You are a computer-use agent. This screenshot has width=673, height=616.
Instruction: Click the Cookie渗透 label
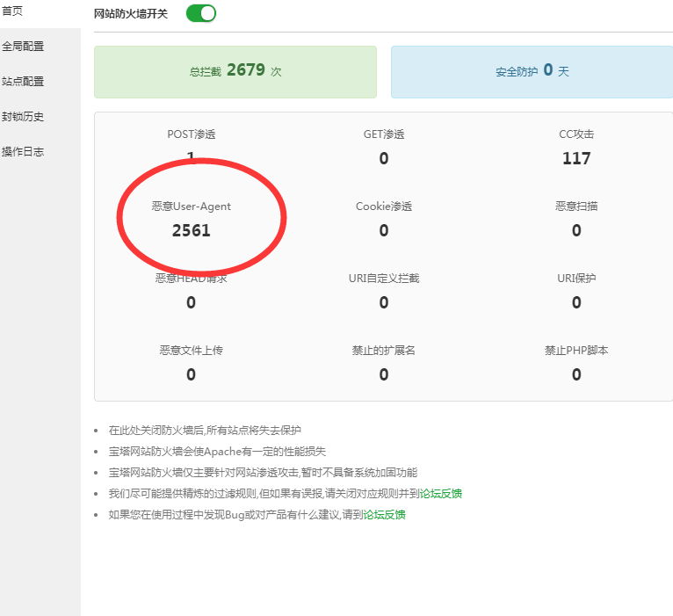point(384,207)
